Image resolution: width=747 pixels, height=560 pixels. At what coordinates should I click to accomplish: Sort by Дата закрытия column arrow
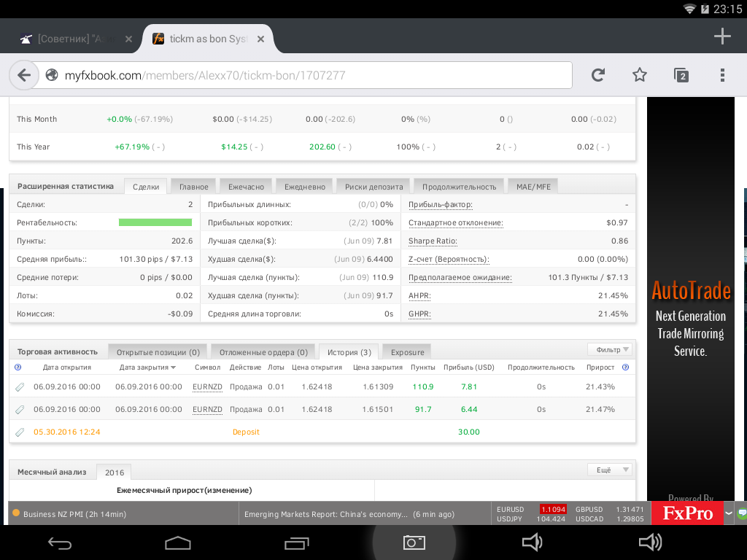pos(174,367)
